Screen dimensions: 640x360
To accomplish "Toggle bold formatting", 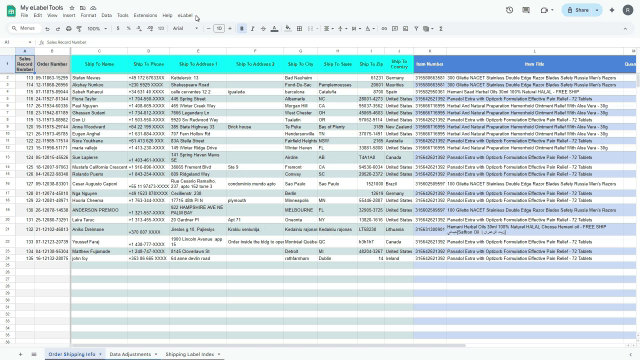I will (242, 29).
